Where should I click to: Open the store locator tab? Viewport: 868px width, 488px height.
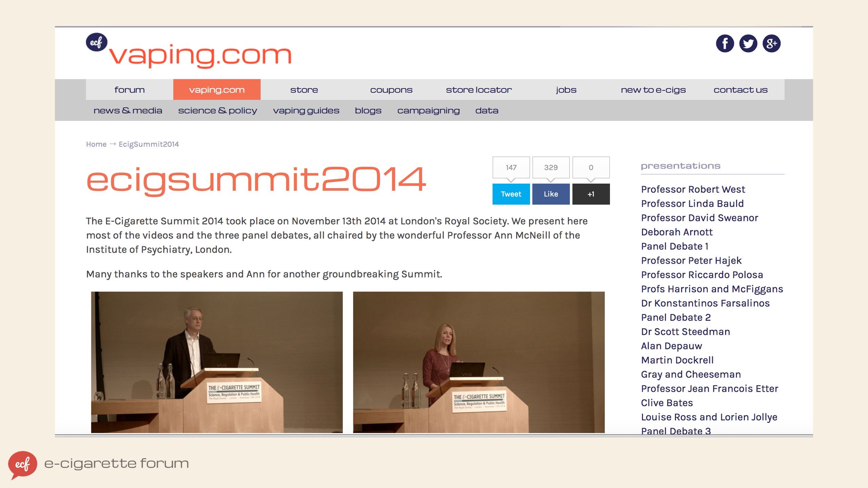(479, 90)
